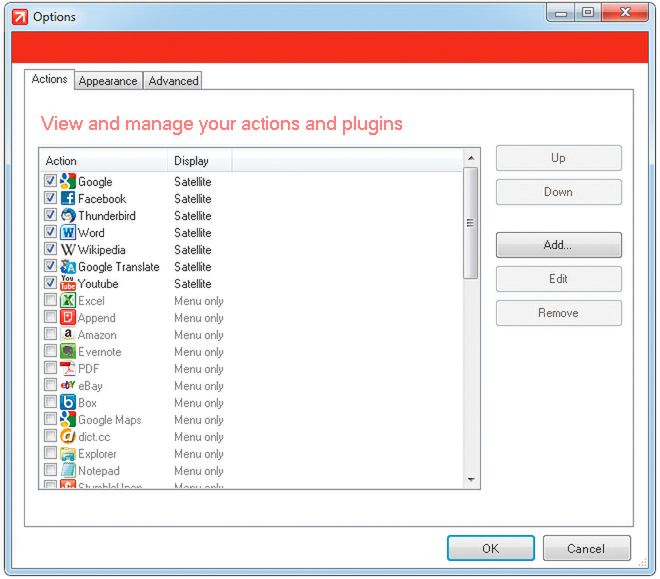
Task: Click the Display column header
Action: click(200, 161)
